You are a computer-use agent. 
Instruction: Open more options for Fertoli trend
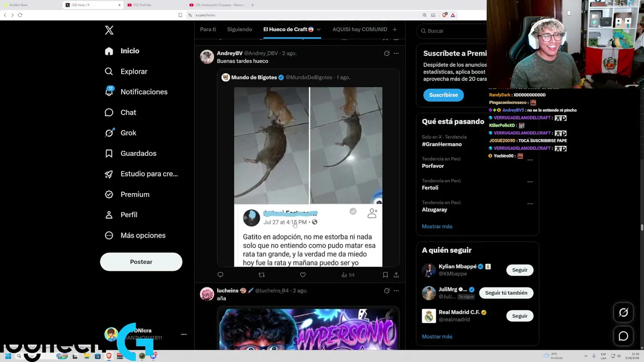coord(530,182)
